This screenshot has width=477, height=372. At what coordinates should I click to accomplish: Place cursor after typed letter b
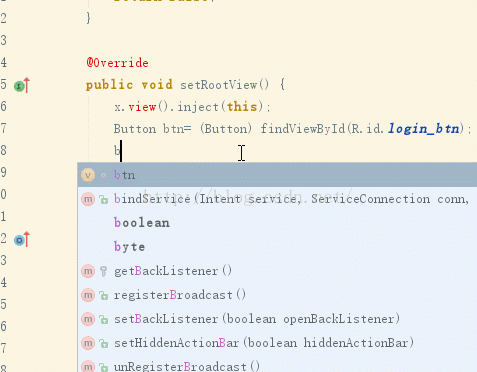point(121,151)
